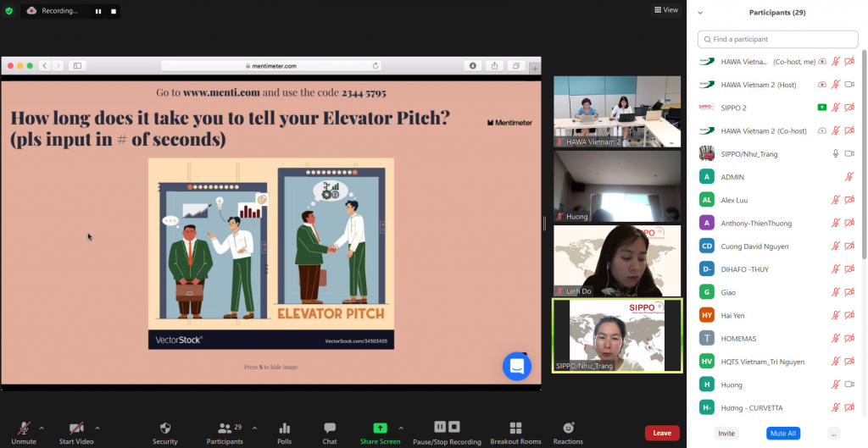Open the blue Intercom chat bubble
Screen dimensions: 868x448
(x=517, y=366)
